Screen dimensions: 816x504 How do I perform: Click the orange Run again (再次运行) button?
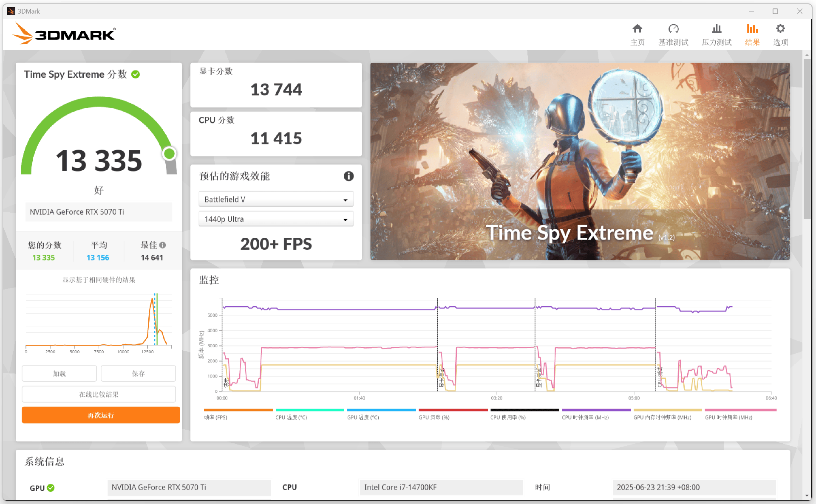coord(101,415)
